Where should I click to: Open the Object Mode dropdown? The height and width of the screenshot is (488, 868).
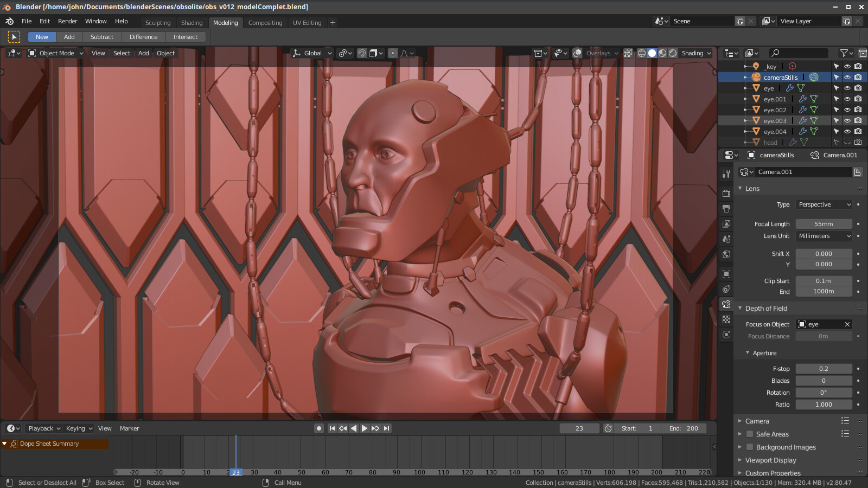point(56,53)
